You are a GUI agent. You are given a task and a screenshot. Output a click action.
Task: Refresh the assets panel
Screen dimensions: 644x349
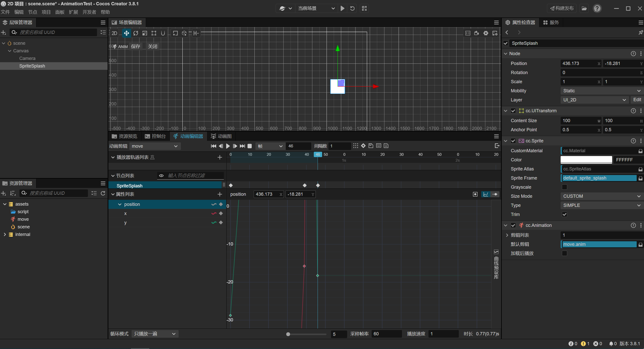tap(103, 193)
